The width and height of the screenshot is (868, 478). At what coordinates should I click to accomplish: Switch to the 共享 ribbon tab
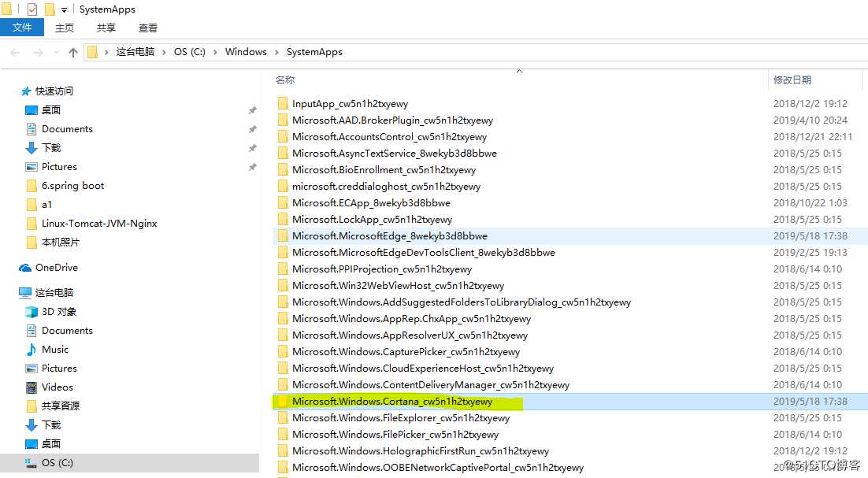pyautogui.click(x=106, y=28)
